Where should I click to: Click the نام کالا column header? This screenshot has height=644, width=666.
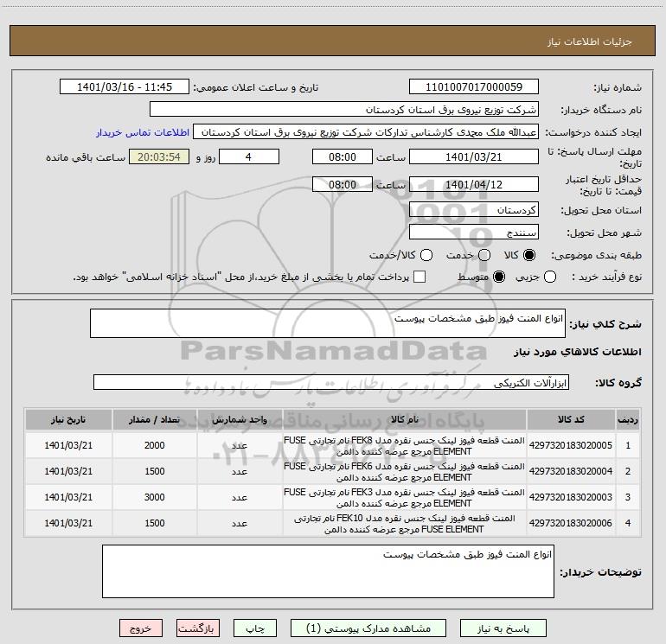[x=405, y=419]
